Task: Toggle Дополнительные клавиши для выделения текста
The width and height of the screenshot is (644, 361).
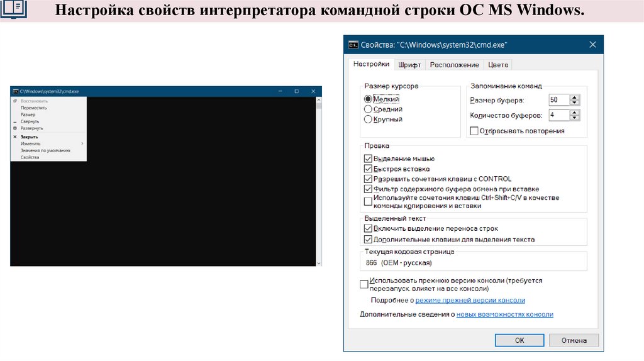Action: (368, 240)
